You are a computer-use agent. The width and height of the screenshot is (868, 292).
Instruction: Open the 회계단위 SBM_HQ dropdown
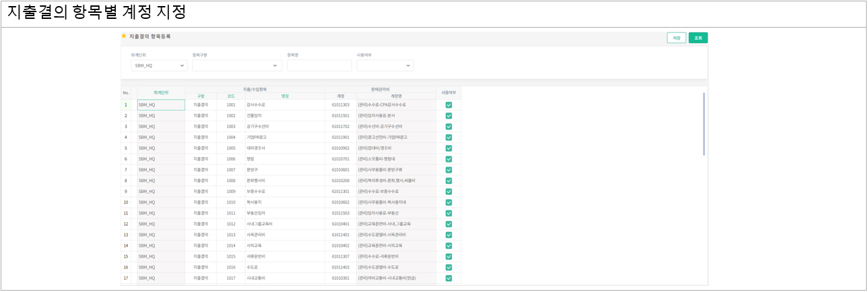pos(159,65)
